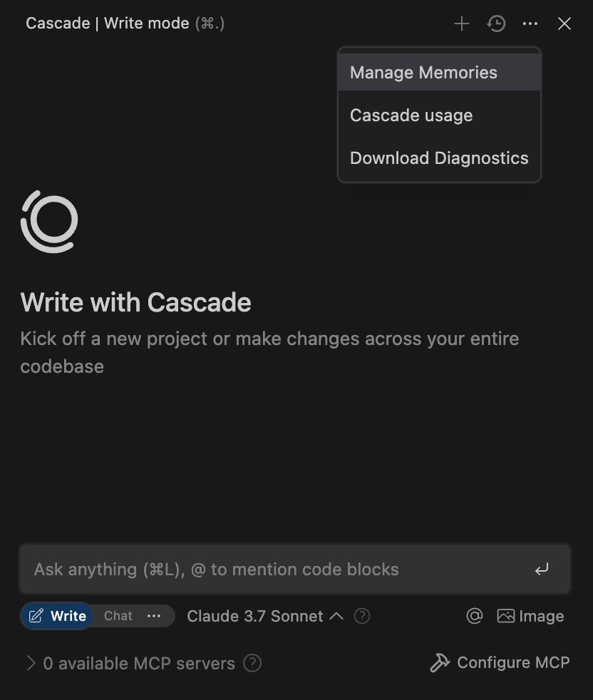Select Download Diagnostics menu entry
Screen dimensions: 593x700
coord(439,158)
